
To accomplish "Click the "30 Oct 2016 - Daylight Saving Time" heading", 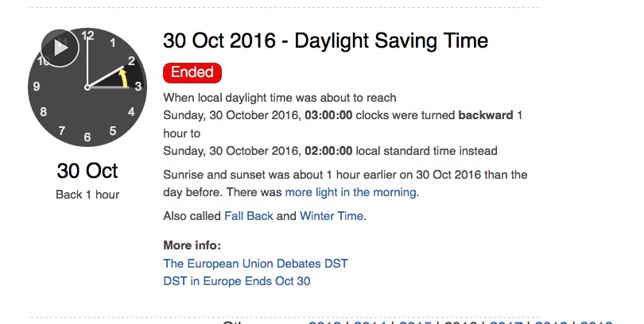I will coord(325,40).
